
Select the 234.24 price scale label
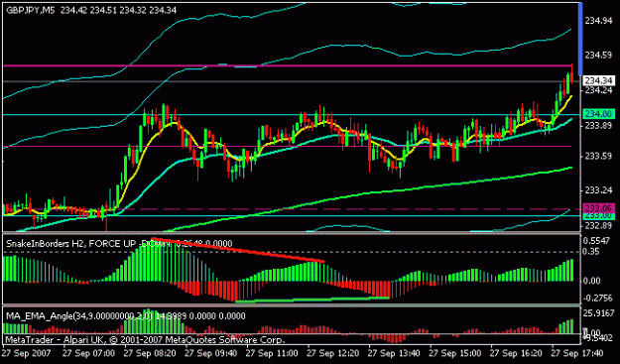tap(598, 90)
